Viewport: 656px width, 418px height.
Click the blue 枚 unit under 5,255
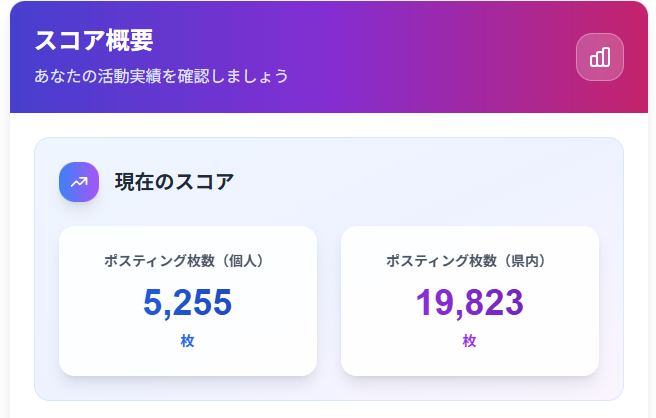click(x=188, y=341)
